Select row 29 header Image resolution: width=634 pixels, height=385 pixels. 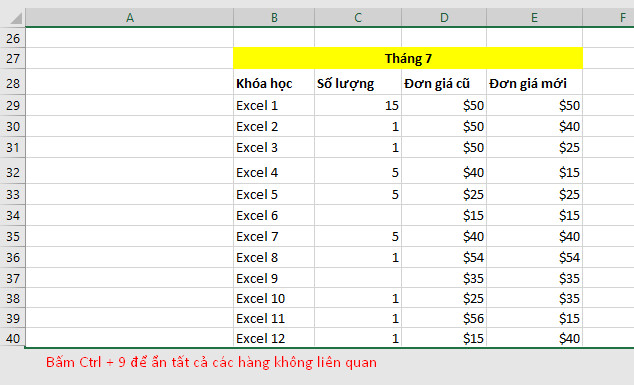click(x=13, y=105)
